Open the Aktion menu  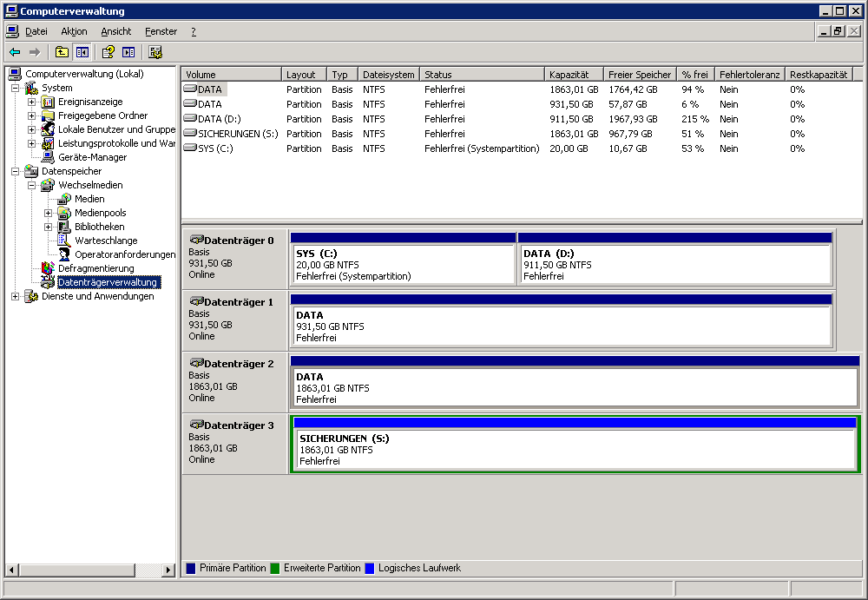coord(74,31)
